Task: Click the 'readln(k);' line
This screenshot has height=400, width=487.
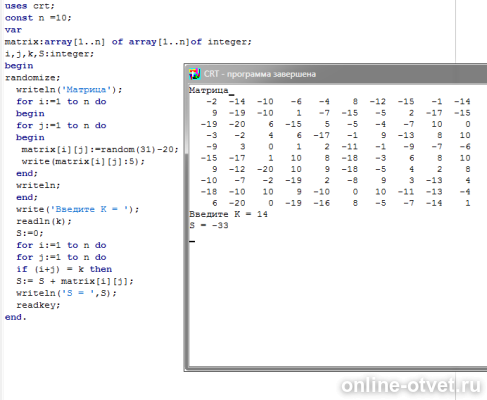Action: 44,221
